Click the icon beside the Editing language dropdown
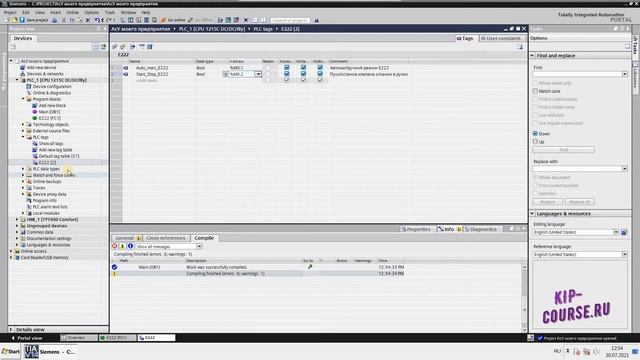 coord(624,232)
